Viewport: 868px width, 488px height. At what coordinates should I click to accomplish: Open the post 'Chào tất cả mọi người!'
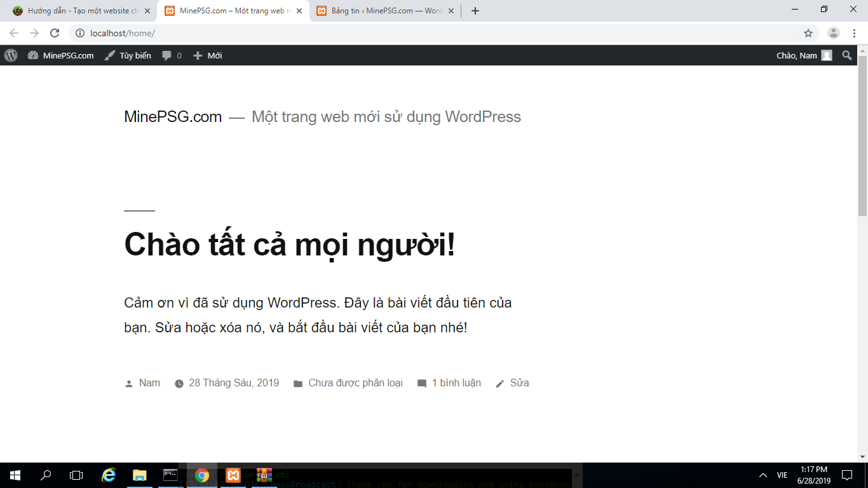290,244
